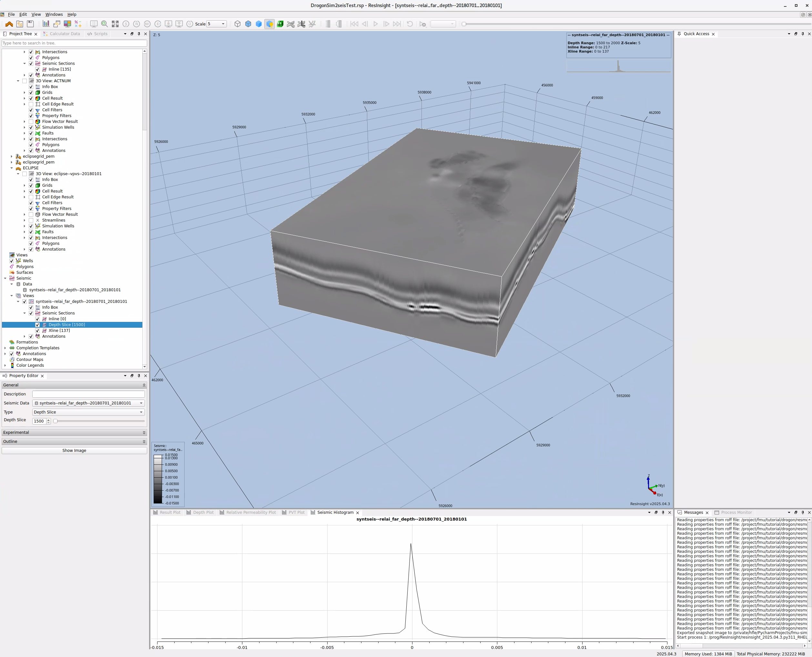Switch to the Depth Plot tab
The height and width of the screenshot is (657, 812).
pos(200,513)
